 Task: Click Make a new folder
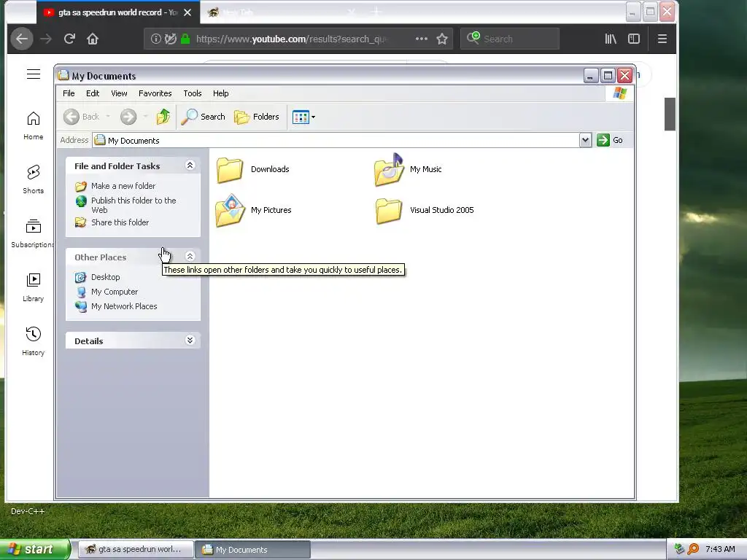tap(123, 186)
